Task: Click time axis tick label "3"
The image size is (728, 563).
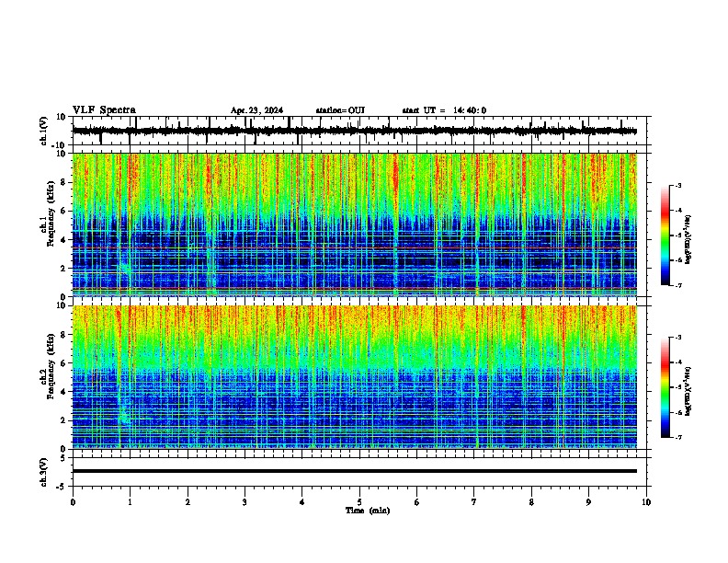Action: tap(245, 502)
